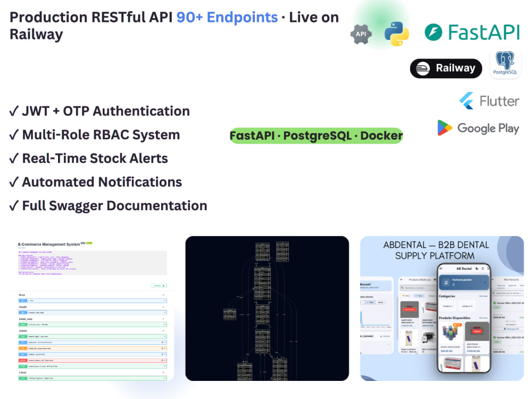
Task: Expand the red DELETE endpoint under Admin
Action: click(x=93, y=360)
